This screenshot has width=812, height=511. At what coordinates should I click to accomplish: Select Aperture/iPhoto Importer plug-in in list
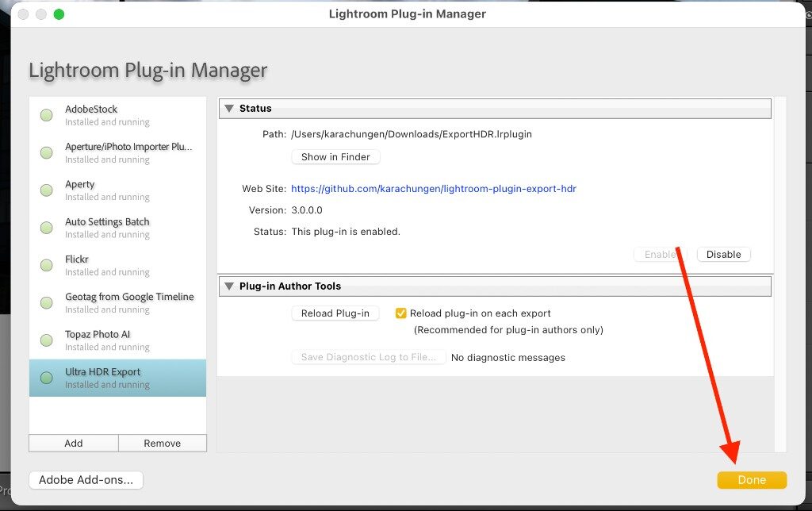117,152
